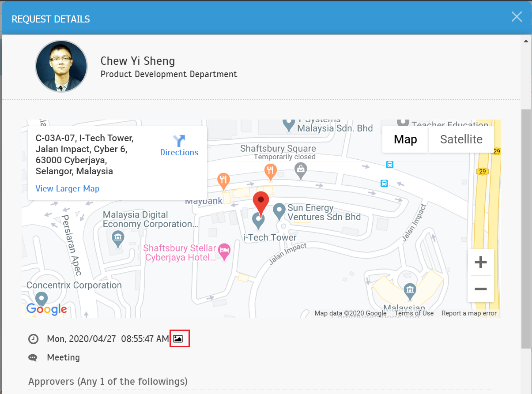Click the i-Tech Tower map marker
Viewport: 532px width, 394px height.
click(x=258, y=221)
